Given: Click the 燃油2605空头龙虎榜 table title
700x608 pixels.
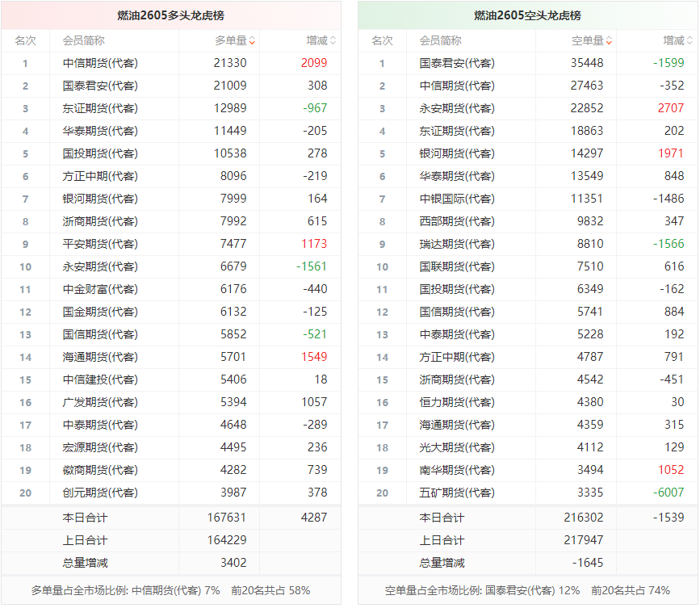Looking at the screenshot, I should coord(527,15).
